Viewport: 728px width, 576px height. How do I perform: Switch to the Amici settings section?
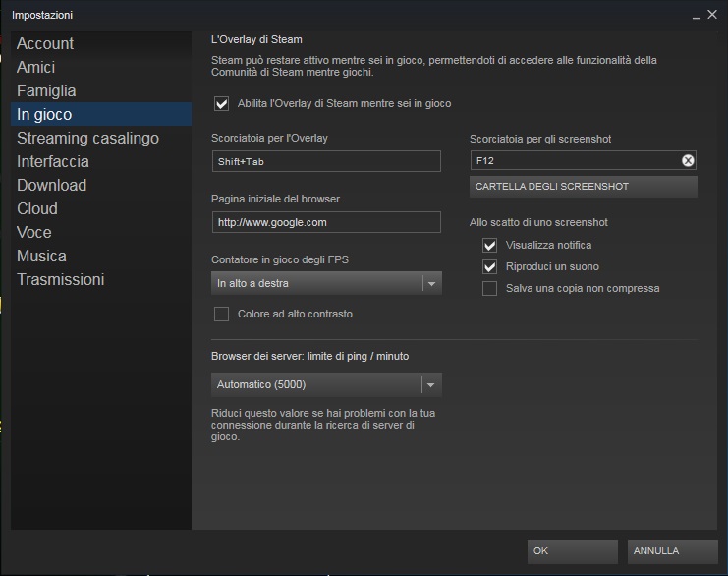pyautogui.click(x=36, y=67)
